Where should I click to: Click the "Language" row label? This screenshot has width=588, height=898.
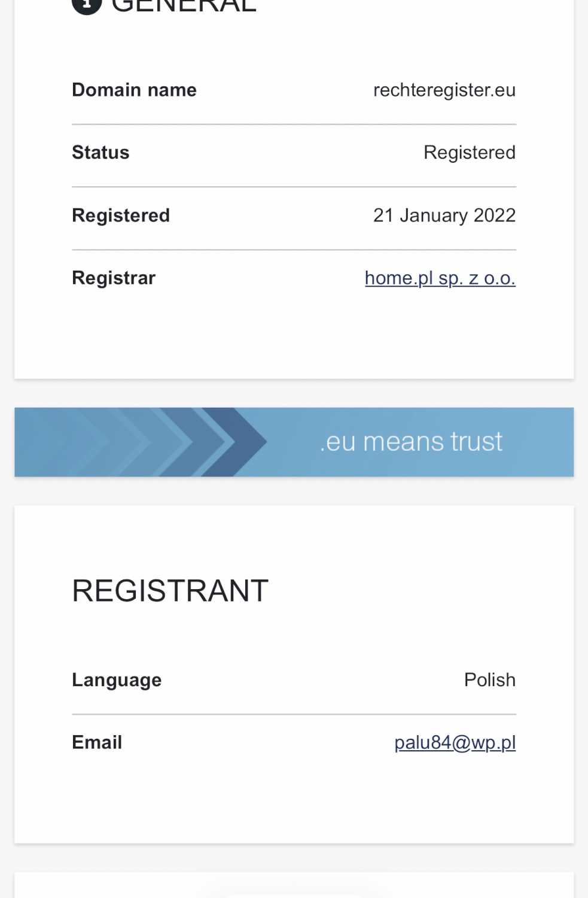tap(117, 680)
